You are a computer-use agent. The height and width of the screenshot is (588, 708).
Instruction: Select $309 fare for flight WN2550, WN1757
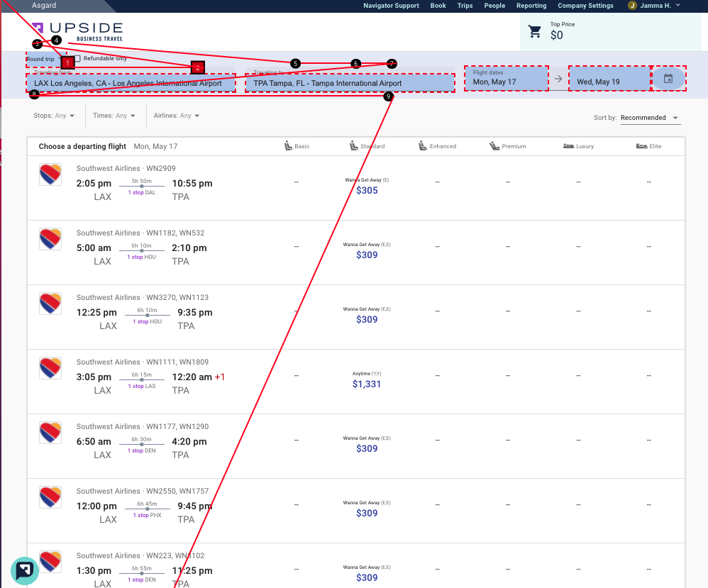pyautogui.click(x=367, y=509)
